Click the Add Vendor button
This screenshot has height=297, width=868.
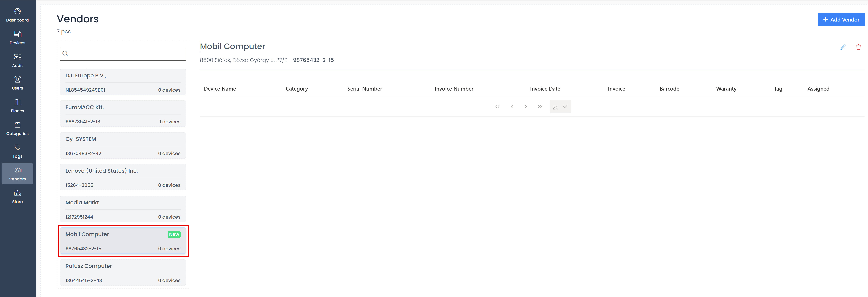[x=841, y=20]
